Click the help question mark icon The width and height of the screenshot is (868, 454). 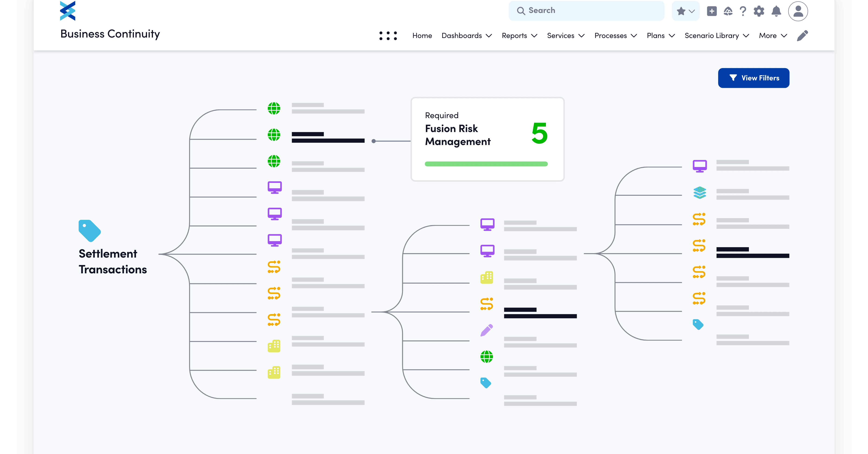(x=743, y=11)
